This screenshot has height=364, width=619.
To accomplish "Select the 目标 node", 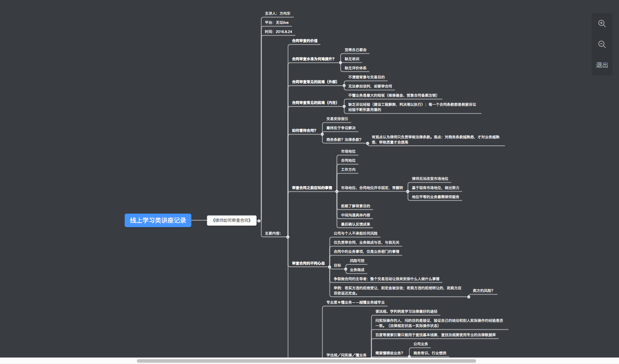I will tap(337, 266).
